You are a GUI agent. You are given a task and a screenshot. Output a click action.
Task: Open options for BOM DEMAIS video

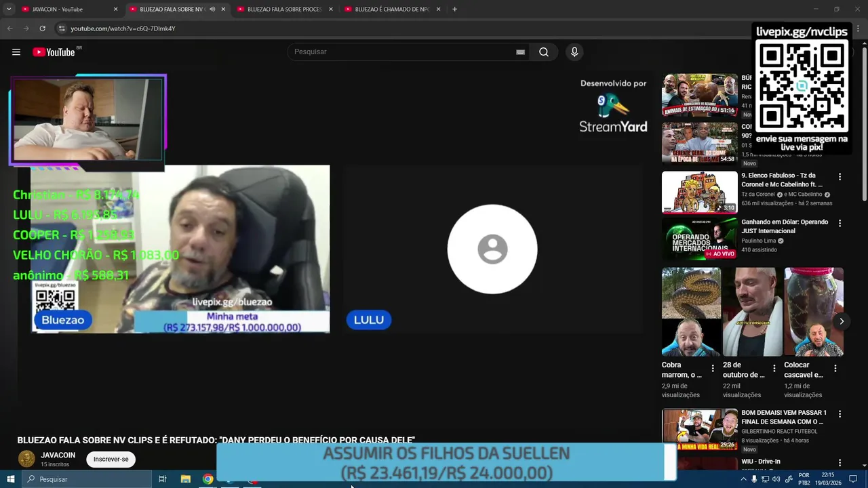840,414
